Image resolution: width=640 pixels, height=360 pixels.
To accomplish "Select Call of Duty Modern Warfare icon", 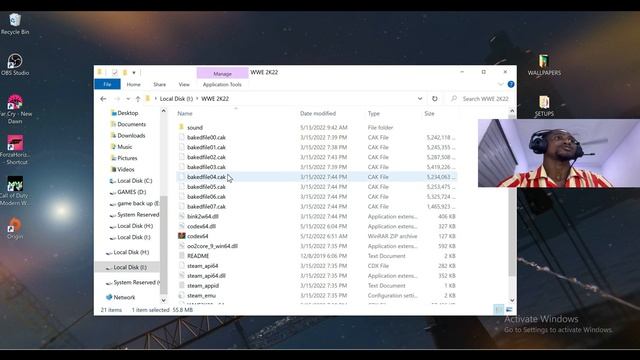I will [x=15, y=191].
